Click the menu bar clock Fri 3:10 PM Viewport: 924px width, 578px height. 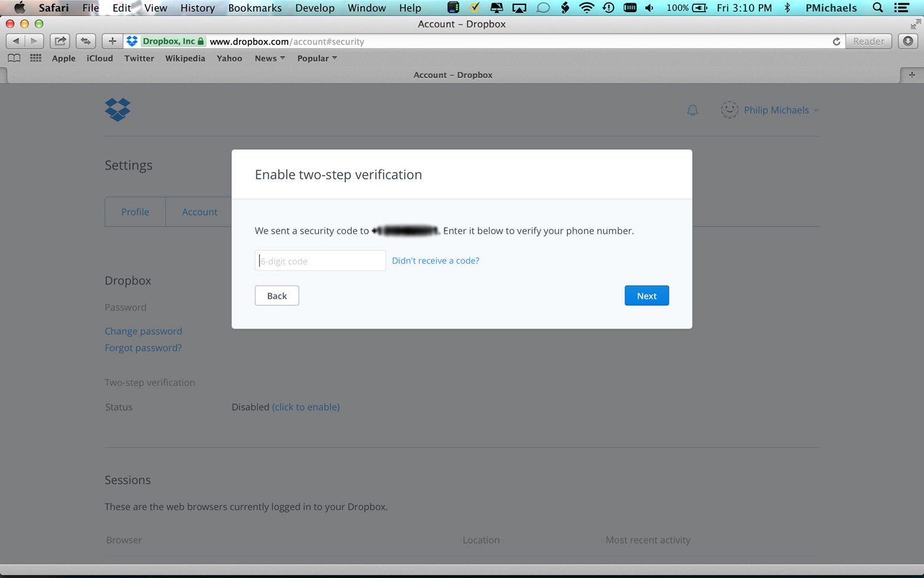(x=744, y=7)
